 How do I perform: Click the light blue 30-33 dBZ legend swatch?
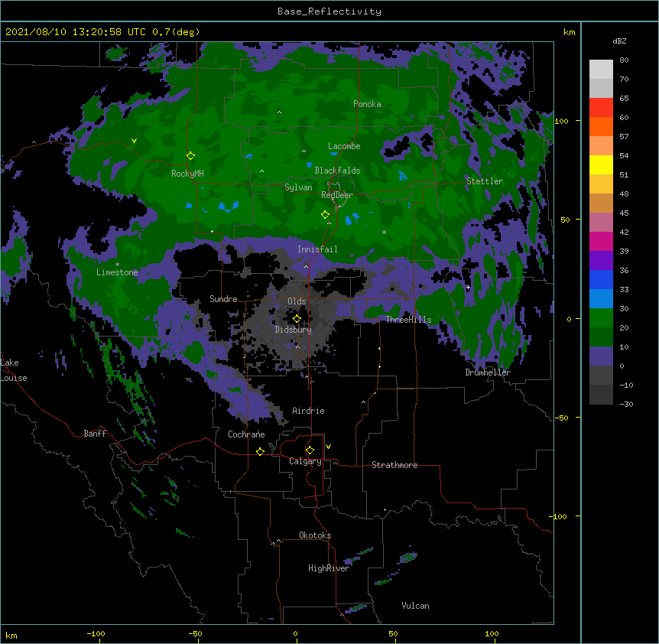(601, 299)
